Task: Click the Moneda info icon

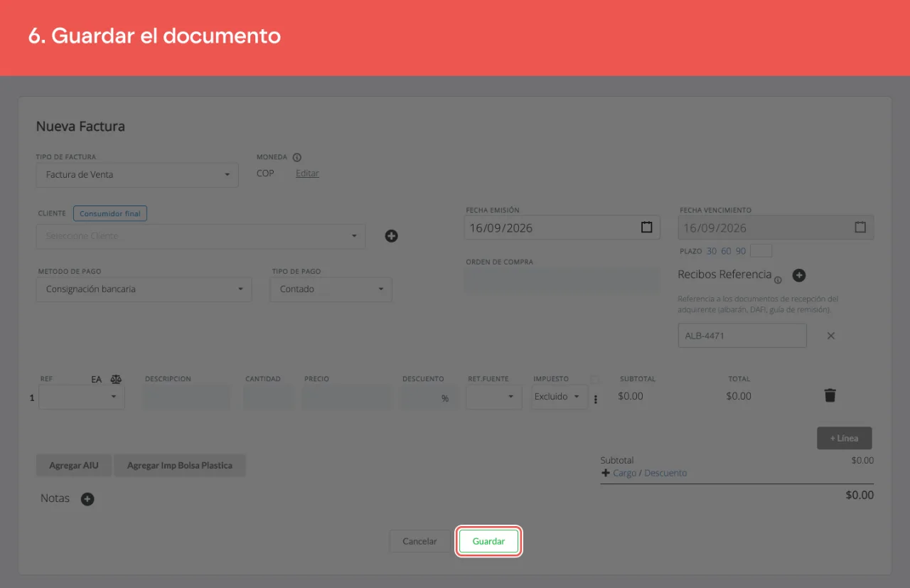Action: (x=297, y=157)
